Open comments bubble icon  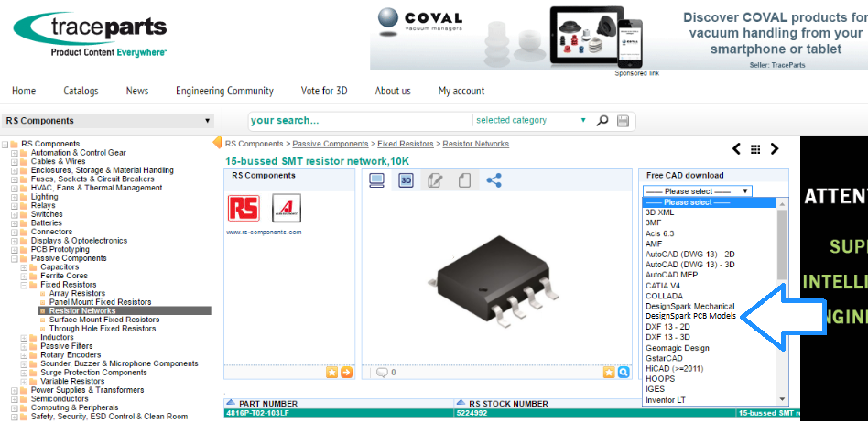coord(382,373)
